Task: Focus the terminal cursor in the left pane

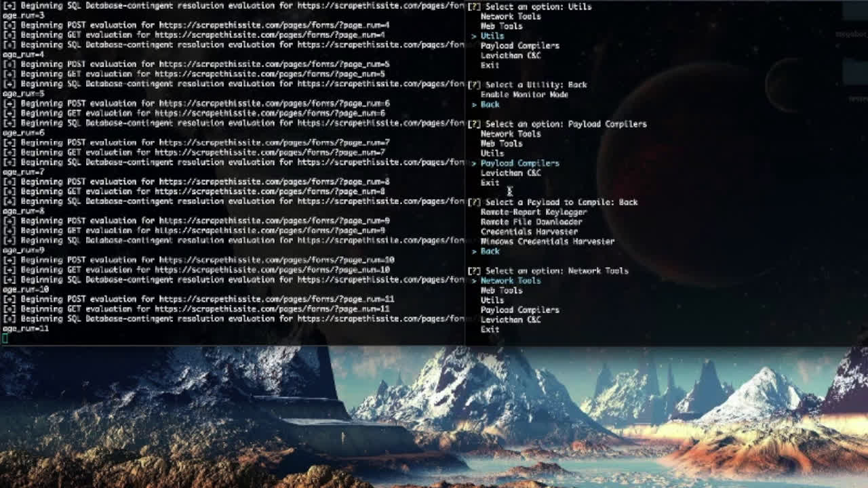Action: [5, 338]
